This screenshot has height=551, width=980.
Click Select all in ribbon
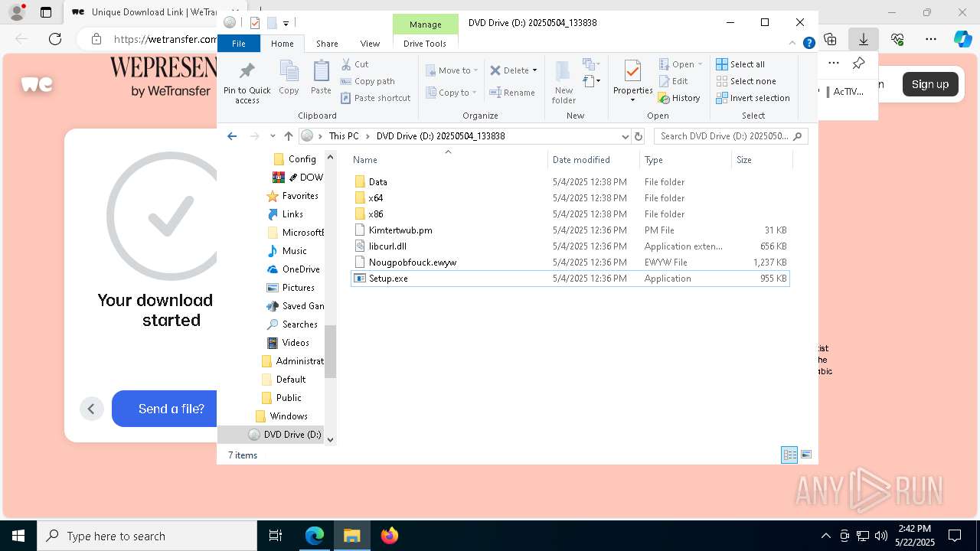740,64
